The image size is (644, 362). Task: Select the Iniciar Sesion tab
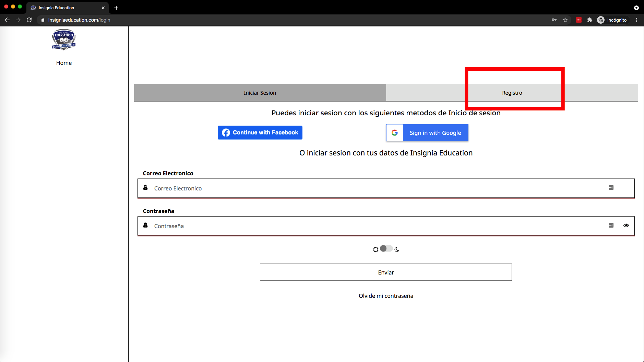(x=260, y=93)
